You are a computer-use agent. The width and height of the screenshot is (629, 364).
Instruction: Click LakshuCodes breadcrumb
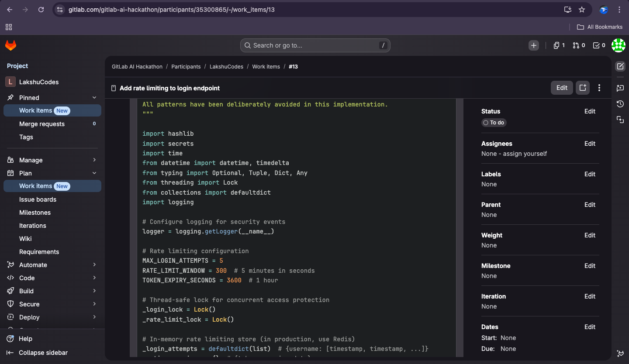tap(226, 67)
